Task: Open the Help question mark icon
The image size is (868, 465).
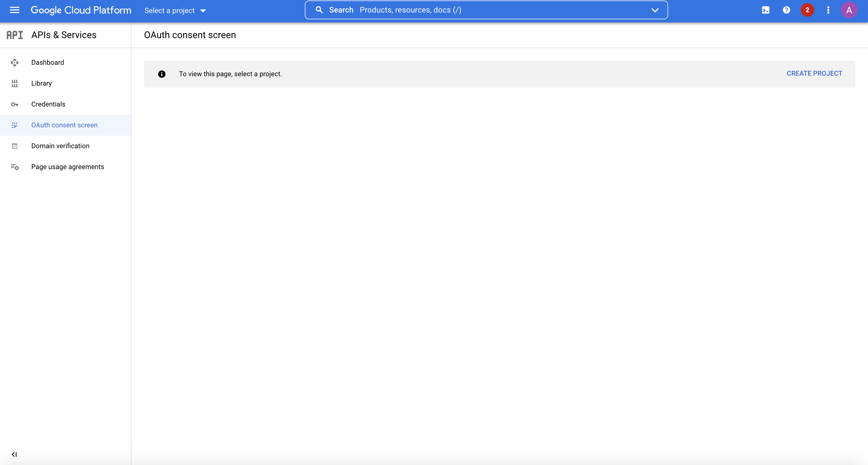Action: click(787, 10)
